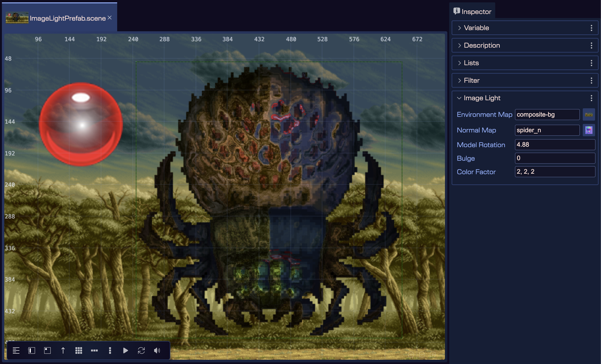Open the Filter section's three-dot menu
Screen dimensions: 601x364
tap(591, 80)
